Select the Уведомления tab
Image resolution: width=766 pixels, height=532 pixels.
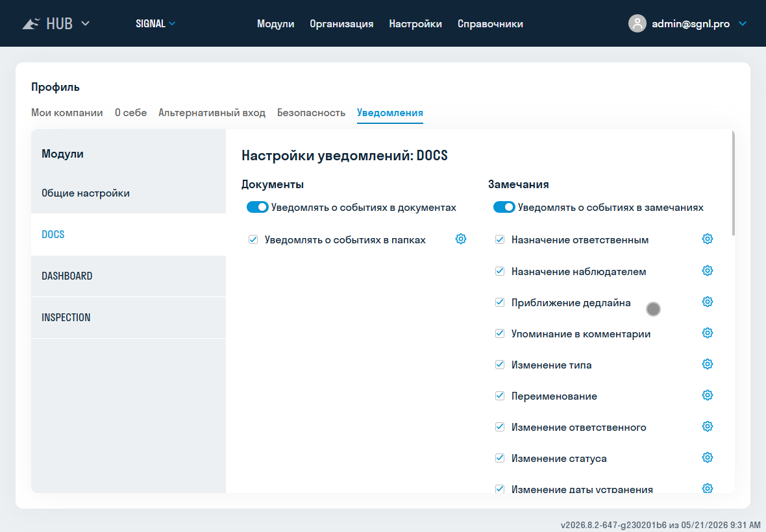(x=390, y=113)
